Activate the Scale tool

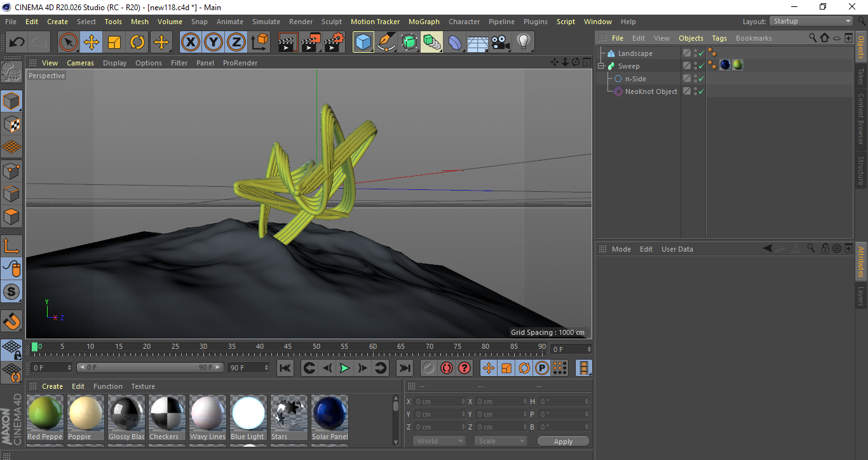(x=114, y=43)
